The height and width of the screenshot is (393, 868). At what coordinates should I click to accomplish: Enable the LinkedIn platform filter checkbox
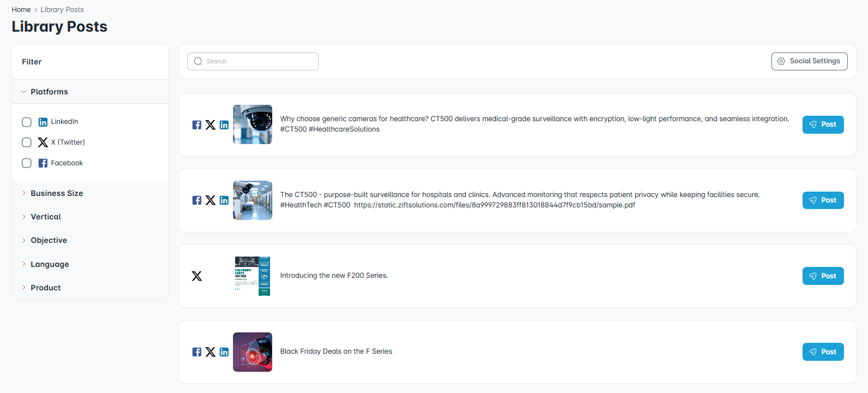(x=27, y=122)
